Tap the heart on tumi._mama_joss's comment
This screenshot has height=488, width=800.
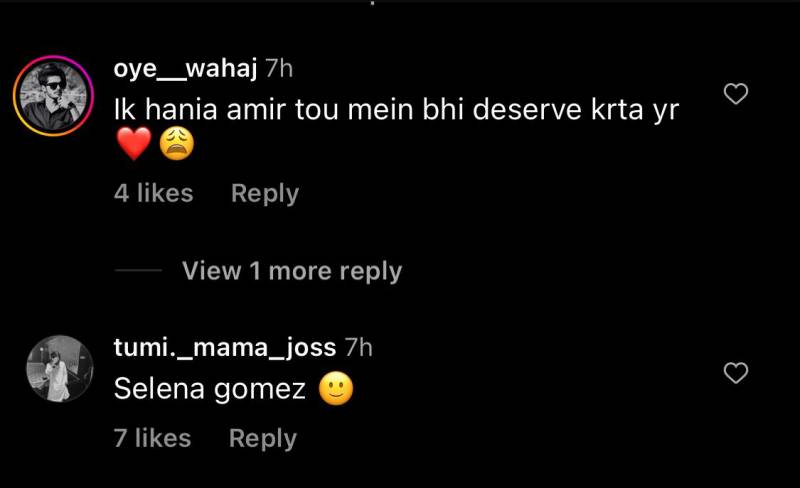click(x=736, y=373)
